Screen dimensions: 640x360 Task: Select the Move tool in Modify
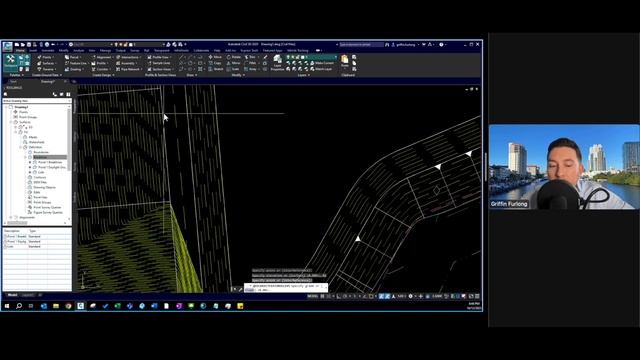click(215, 57)
